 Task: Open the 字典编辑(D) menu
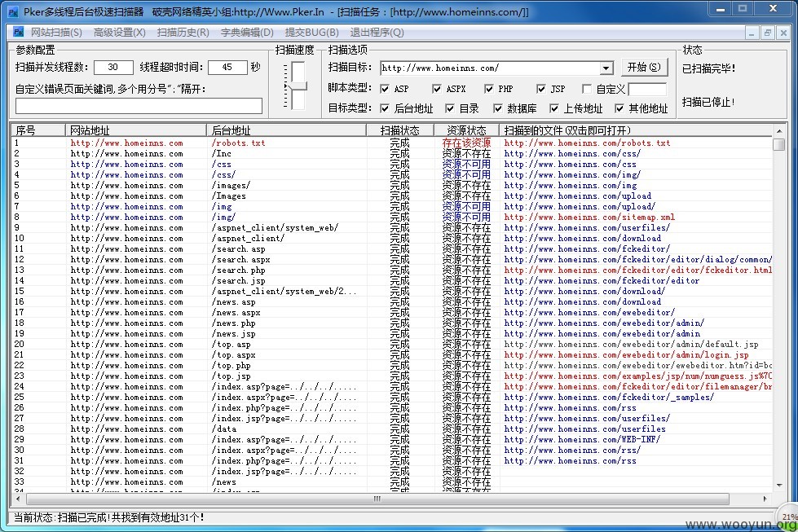[247, 33]
